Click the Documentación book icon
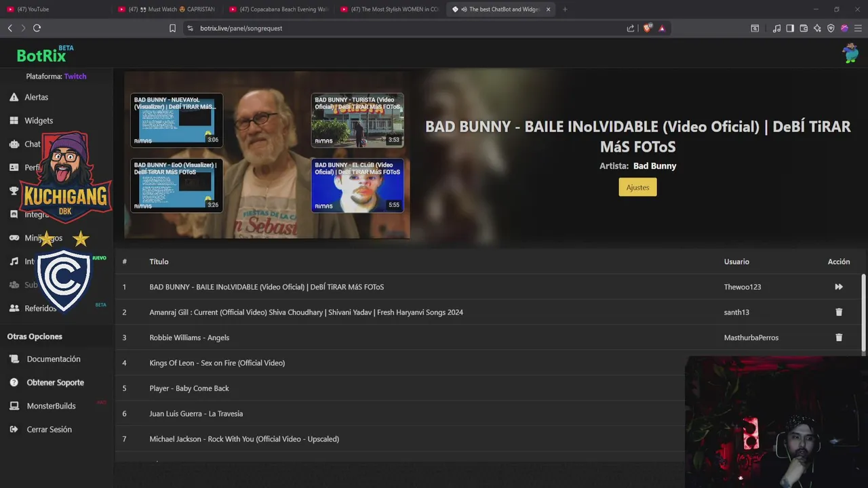Viewport: 868px width, 488px height. pos(14,359)
